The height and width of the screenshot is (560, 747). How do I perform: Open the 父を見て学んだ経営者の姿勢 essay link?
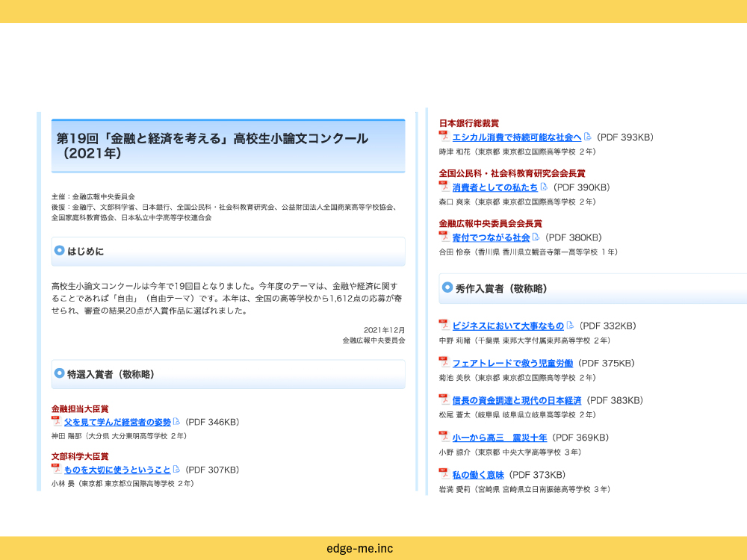(x=117, y=423)
